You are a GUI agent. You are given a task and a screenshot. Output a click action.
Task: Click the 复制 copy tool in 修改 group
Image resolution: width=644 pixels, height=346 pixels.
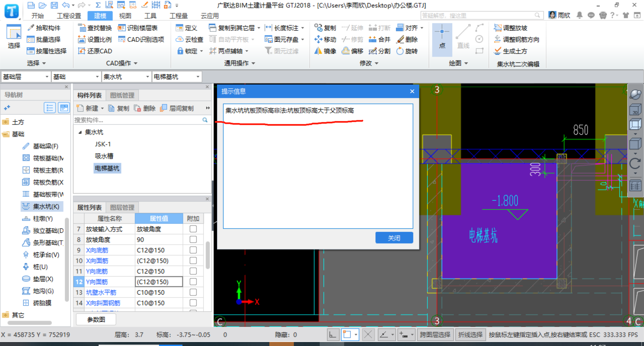pos(325,28)
